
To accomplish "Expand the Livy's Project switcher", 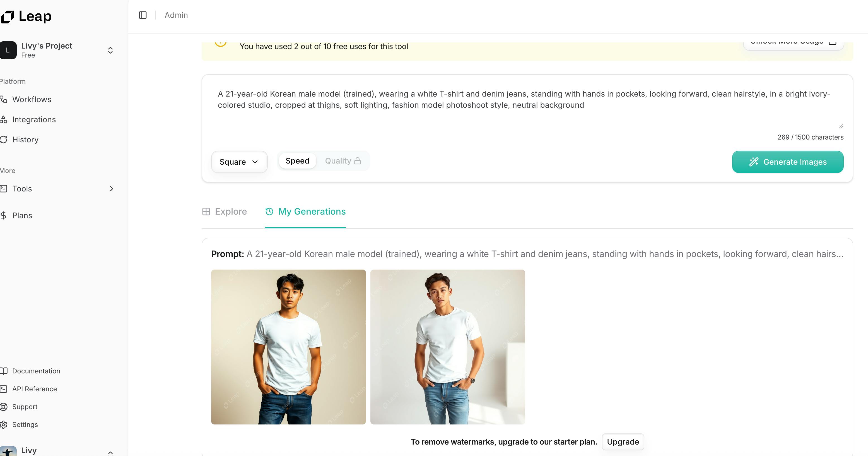I will point(110,50).
